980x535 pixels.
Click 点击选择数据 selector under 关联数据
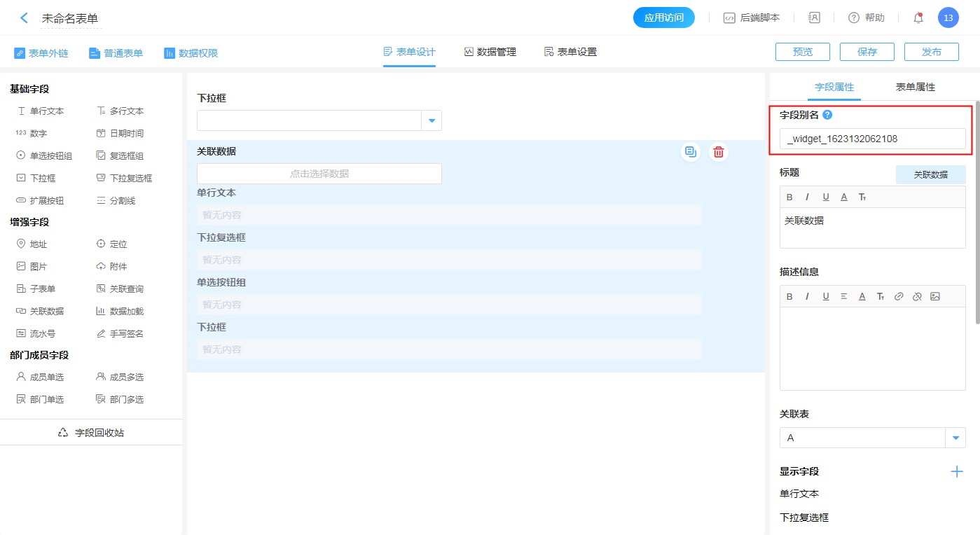point(319,174)
